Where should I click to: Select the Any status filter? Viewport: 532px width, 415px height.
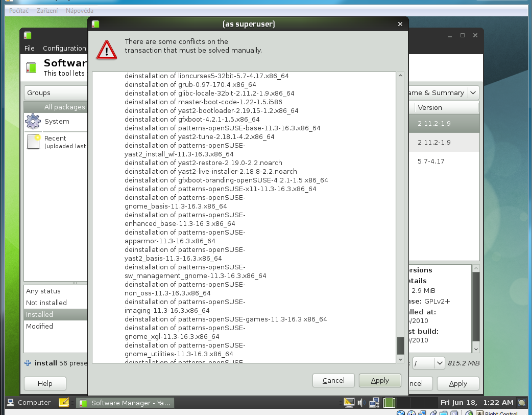point(56,291)
